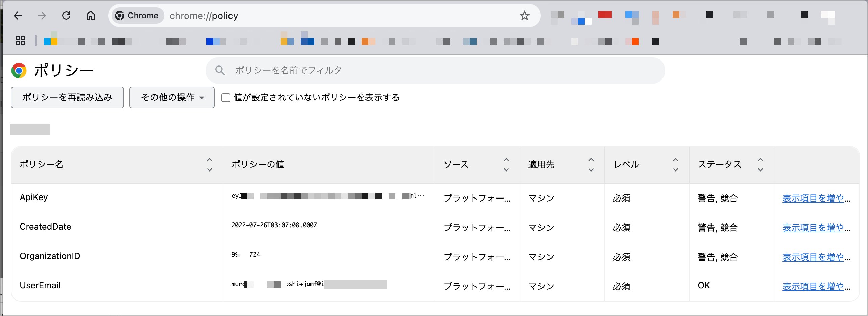Click the magnifier icon in policy filter

pyautogui.click(x=220, y=70)
